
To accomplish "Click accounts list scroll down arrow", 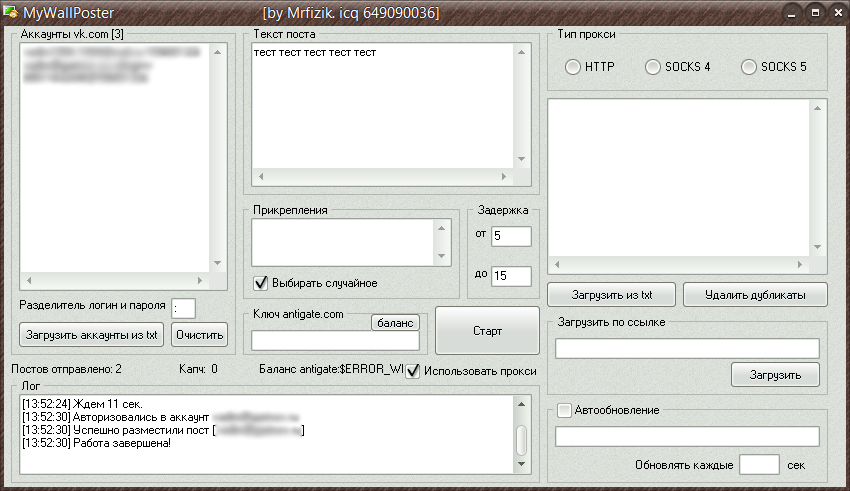I will (217, 263).
